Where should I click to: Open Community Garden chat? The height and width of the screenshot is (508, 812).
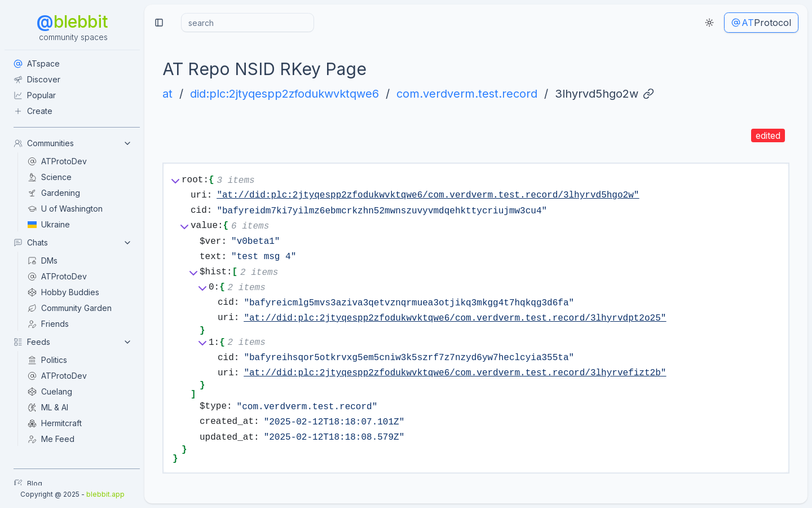(x=76, y=308)
